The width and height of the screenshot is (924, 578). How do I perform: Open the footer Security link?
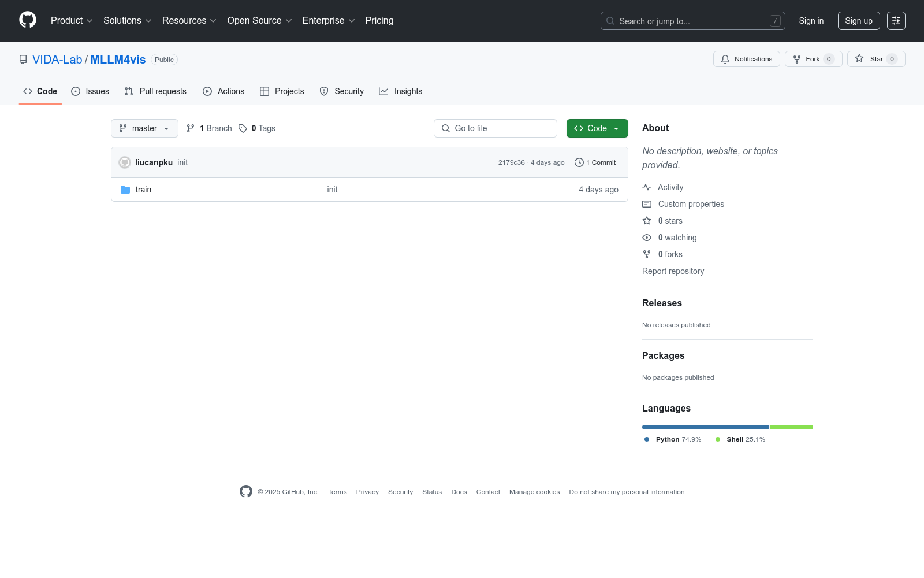400,492
